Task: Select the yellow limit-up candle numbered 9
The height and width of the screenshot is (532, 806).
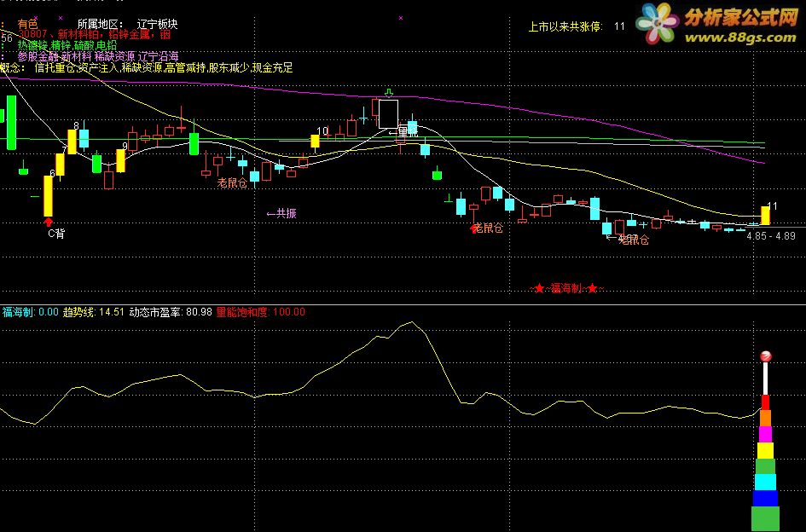Action: (121, 160)
